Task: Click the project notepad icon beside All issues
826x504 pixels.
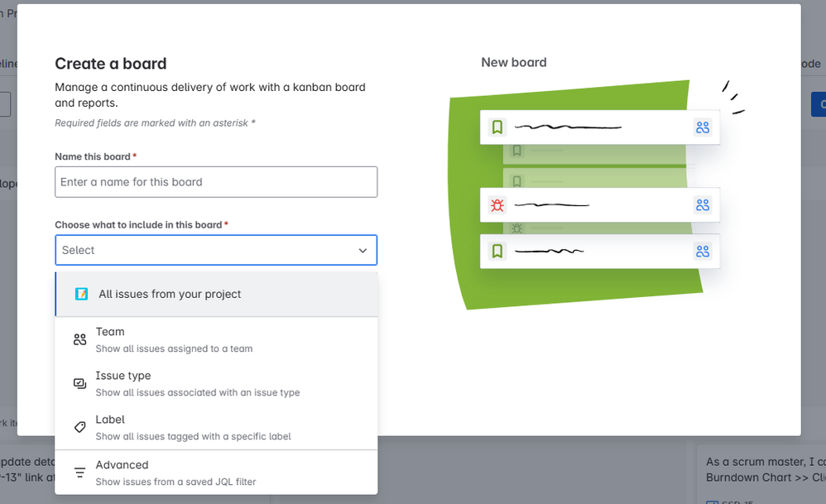Action: pyautogui.click(x=81, y=294)
